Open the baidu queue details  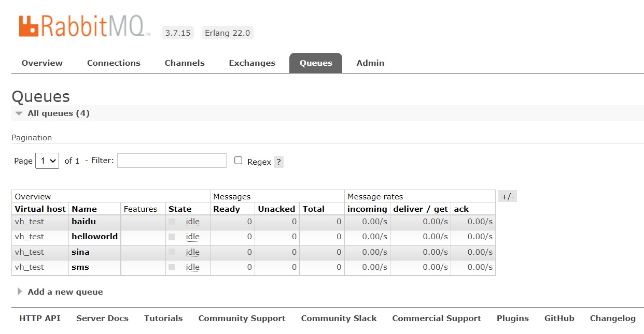click(84, 222)
